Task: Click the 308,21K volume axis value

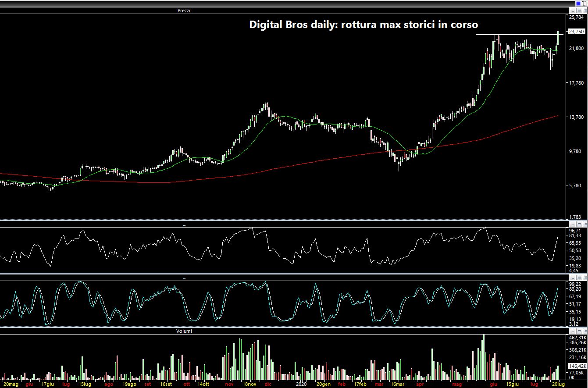Action: [x=577, y=350]
